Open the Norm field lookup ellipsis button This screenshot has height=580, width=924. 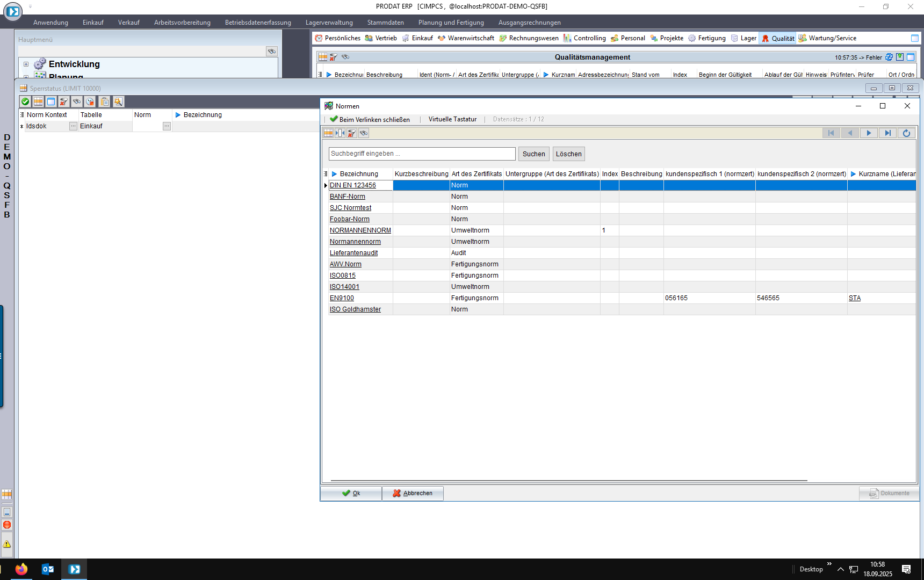click(x=167, y=126)
